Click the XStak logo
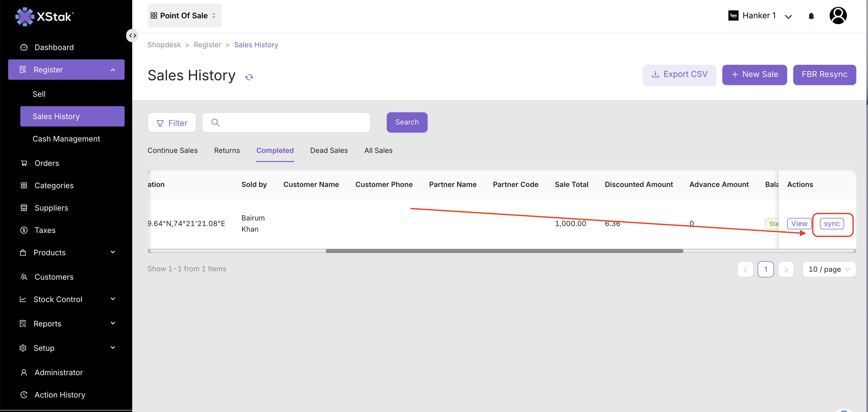 [45, 17]
